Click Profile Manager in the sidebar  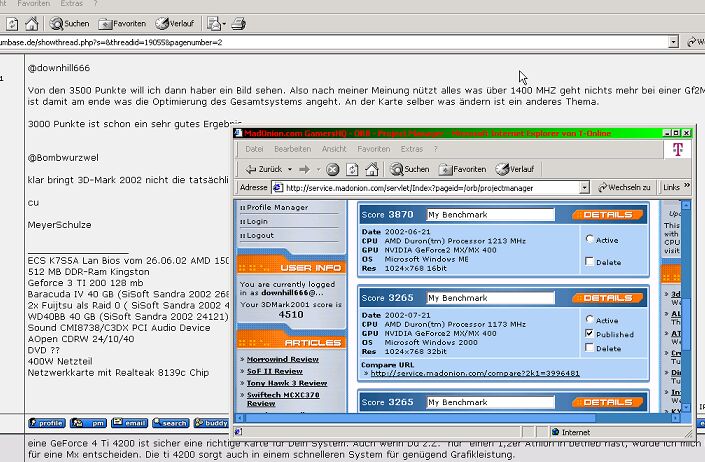pyautogui.click(x=277, y=207)
